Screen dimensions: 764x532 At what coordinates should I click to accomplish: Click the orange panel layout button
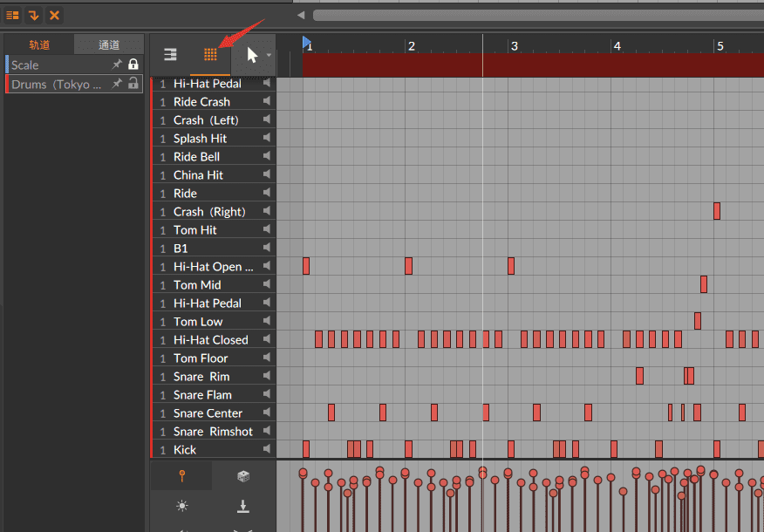coord(13,15)
